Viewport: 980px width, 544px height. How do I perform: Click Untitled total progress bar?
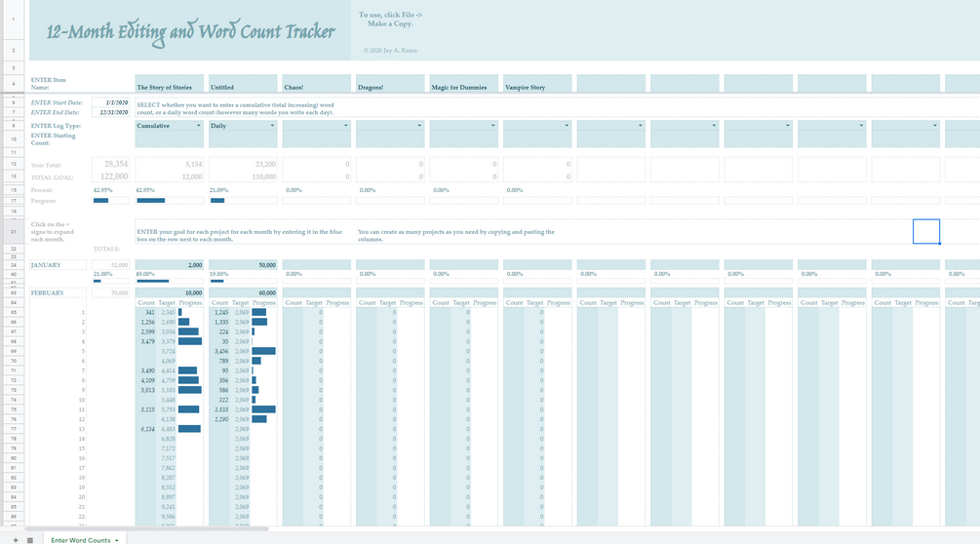click(x=243, y=201)
